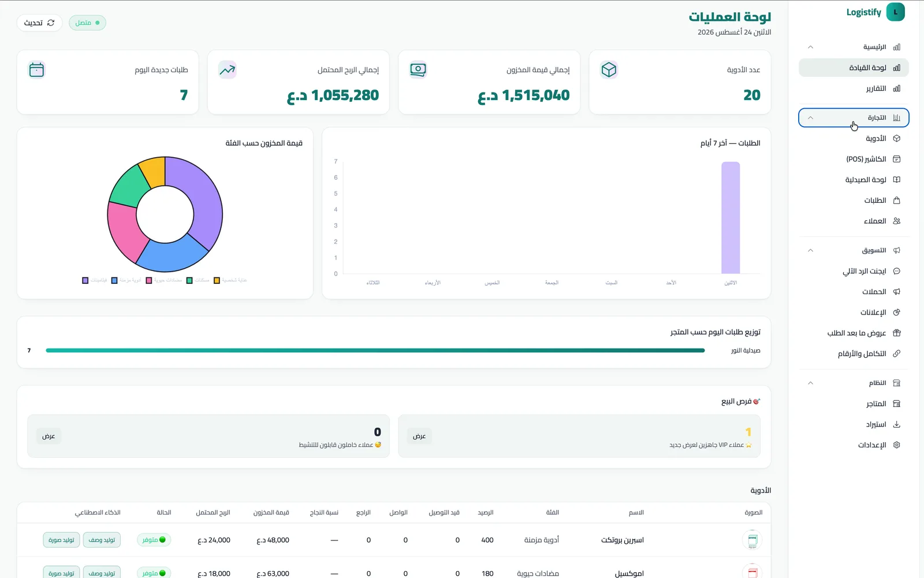The image size is (924, 578).
Task: Click the الطلبات shopping bag icon
Action: [896, 201]
